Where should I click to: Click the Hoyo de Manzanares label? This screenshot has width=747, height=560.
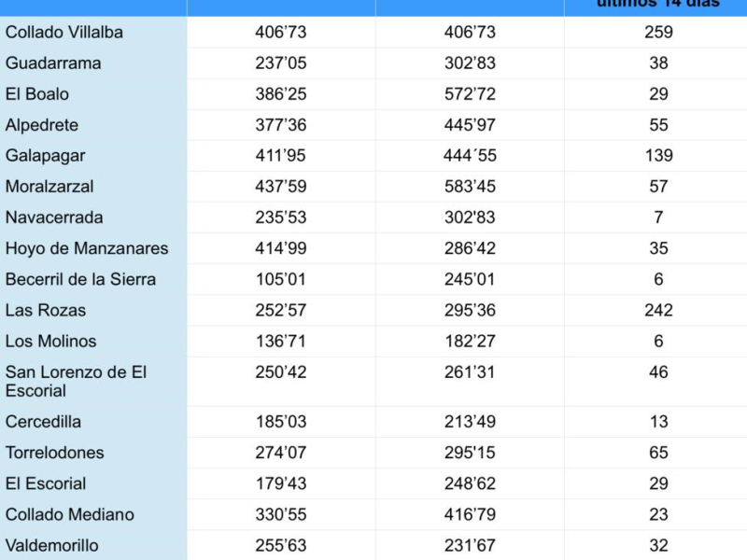pos(87,248)
